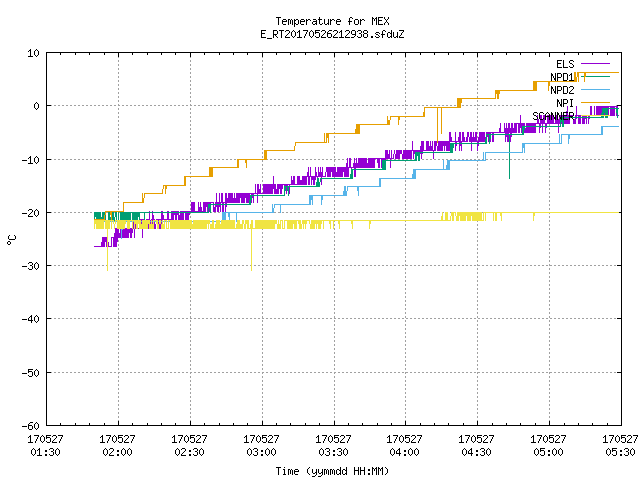Click the x-axis tick label 04:00
Image resolution: width=640 pixels, height=480 pixels.
(x=404, y=452)
